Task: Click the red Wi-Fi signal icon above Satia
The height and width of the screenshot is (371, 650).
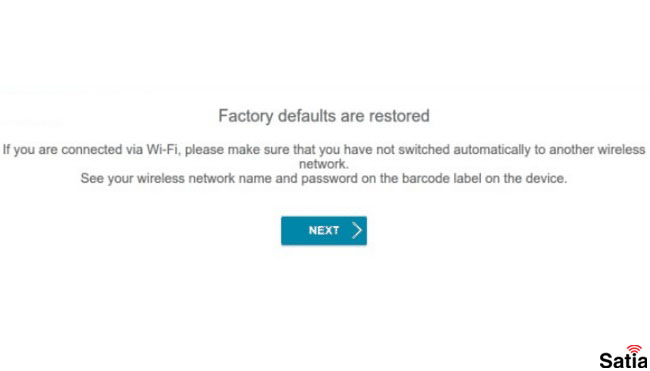Action: (634, 349)
